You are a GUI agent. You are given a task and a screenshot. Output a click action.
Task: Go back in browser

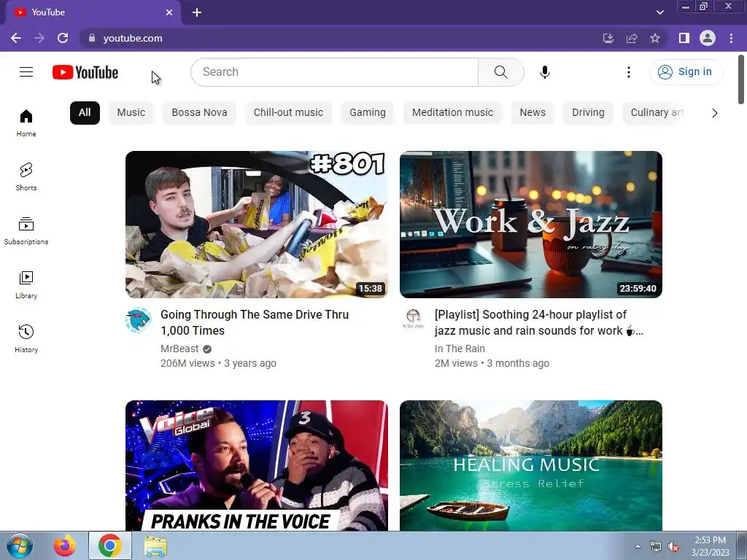pyautogui.click(x=16, y=38)
